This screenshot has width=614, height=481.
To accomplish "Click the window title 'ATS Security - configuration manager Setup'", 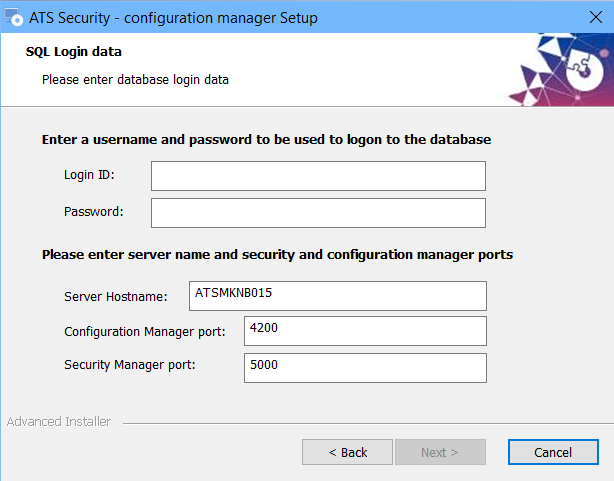I will pos(173,18).
